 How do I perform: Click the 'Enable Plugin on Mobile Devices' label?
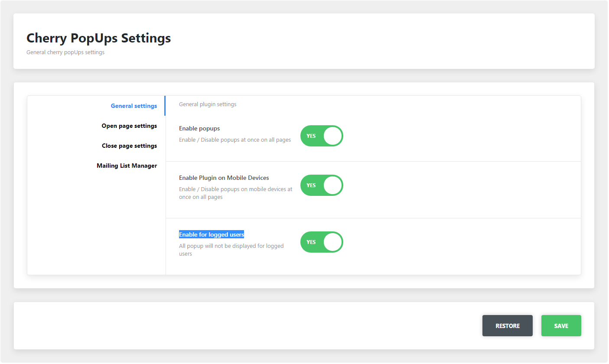[x=224, y=178]
